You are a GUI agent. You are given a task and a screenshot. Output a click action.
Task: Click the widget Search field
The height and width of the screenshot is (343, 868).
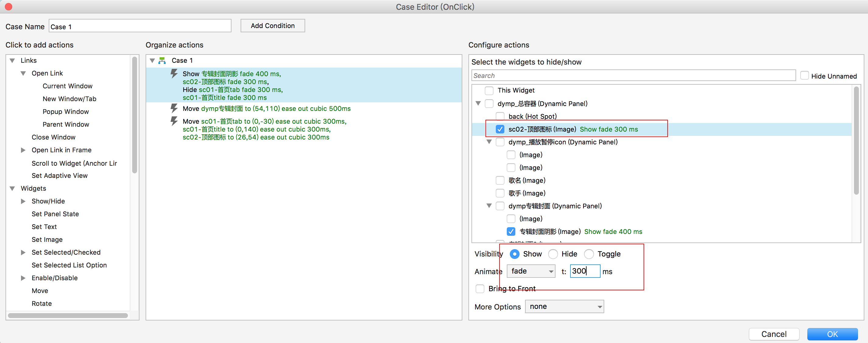[633, 76]
